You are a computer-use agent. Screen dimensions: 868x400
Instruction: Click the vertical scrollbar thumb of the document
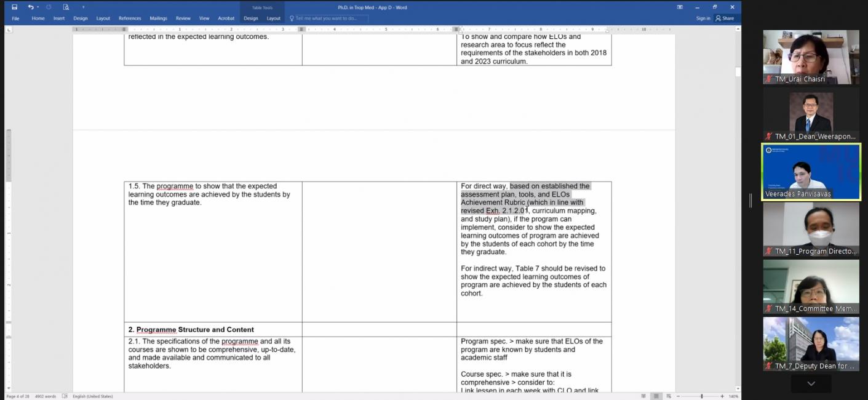[738, 72]
